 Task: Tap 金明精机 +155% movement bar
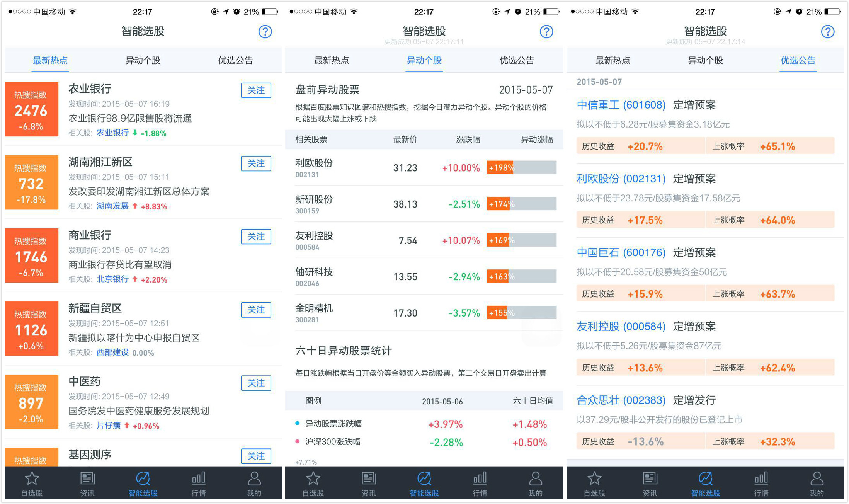[522, 313]
